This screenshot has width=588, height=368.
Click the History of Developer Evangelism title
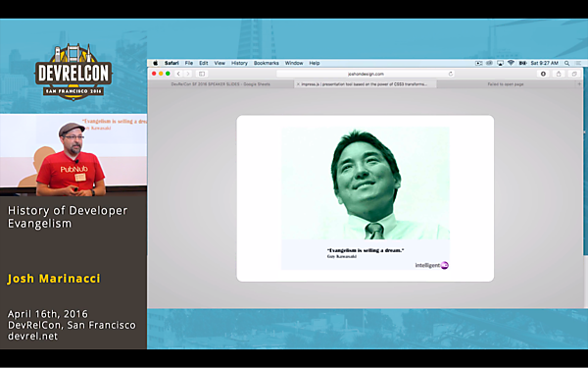tap(68, 217)
